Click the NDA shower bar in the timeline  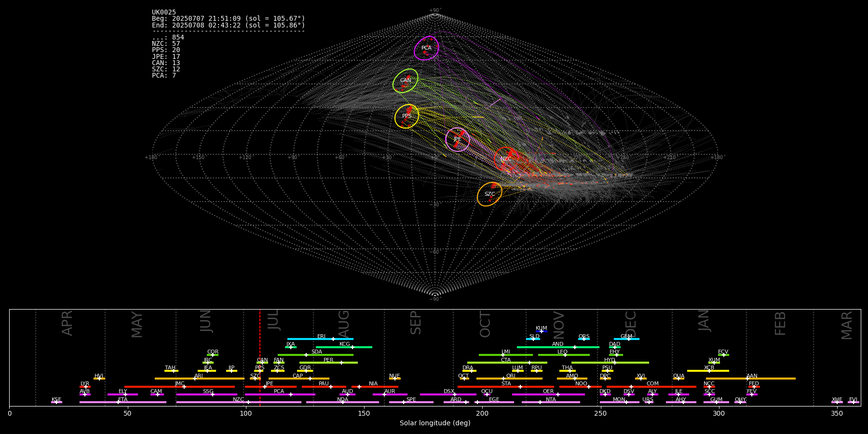click(x=342, y=402)
